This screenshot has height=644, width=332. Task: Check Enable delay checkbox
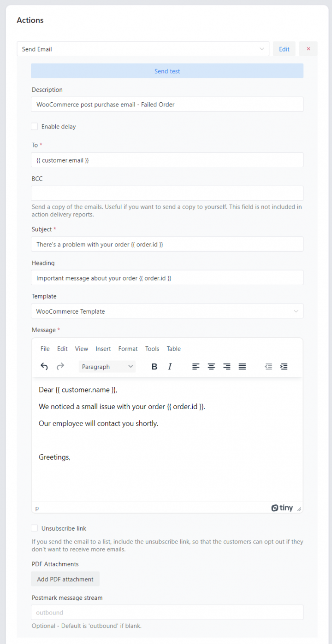(34, 126)
